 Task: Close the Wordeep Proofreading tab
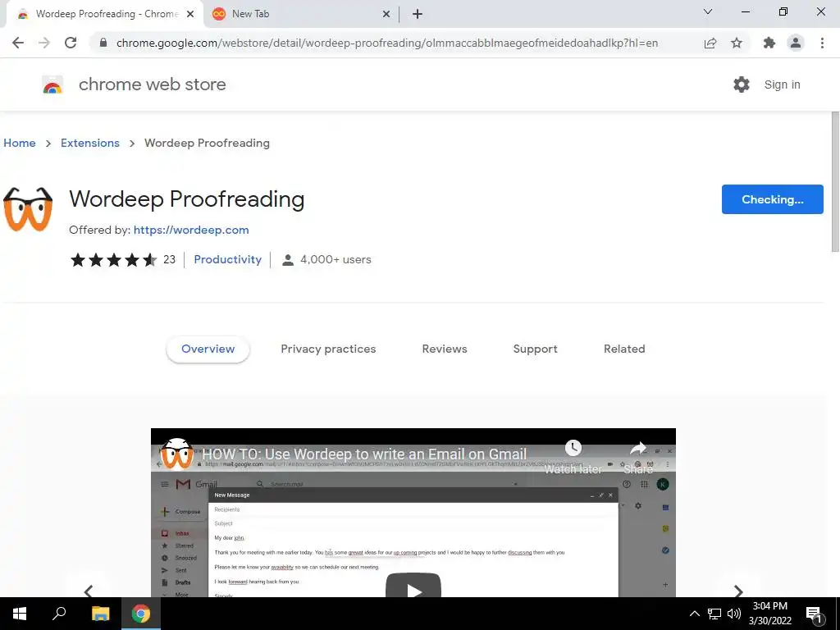190,15
